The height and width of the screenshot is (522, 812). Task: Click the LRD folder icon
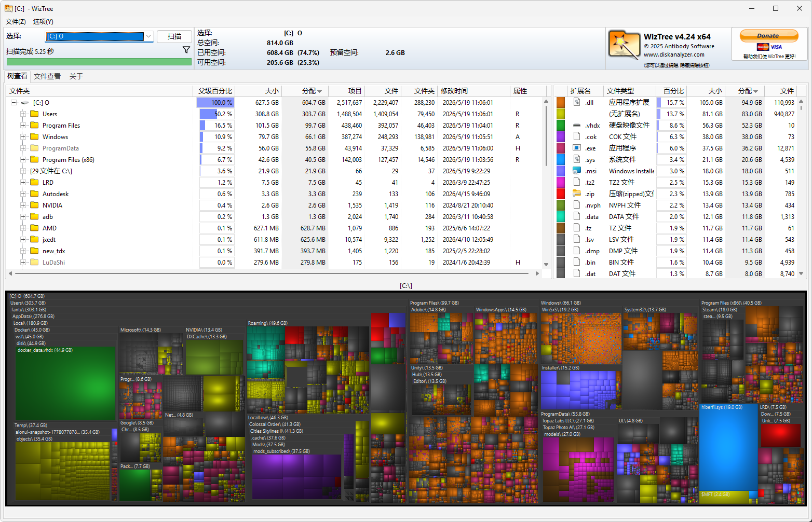(35, 182)
